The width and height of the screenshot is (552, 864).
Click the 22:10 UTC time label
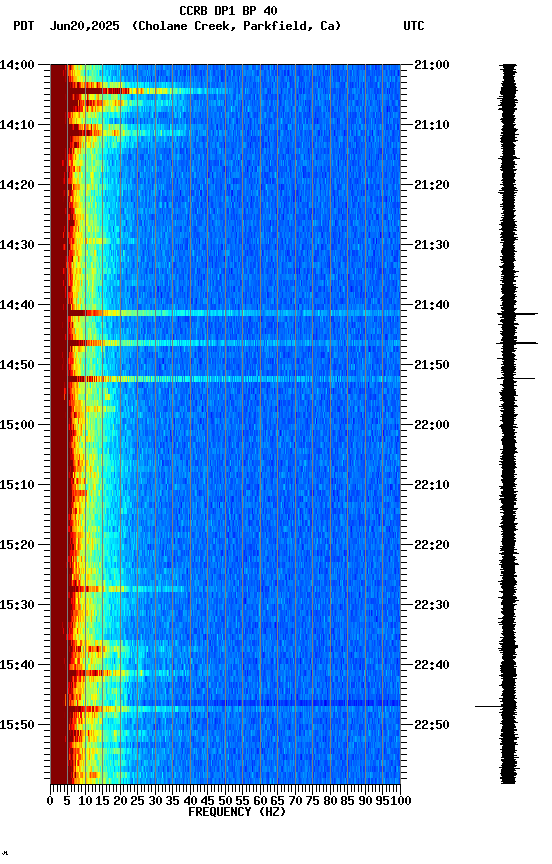[432, 485]
